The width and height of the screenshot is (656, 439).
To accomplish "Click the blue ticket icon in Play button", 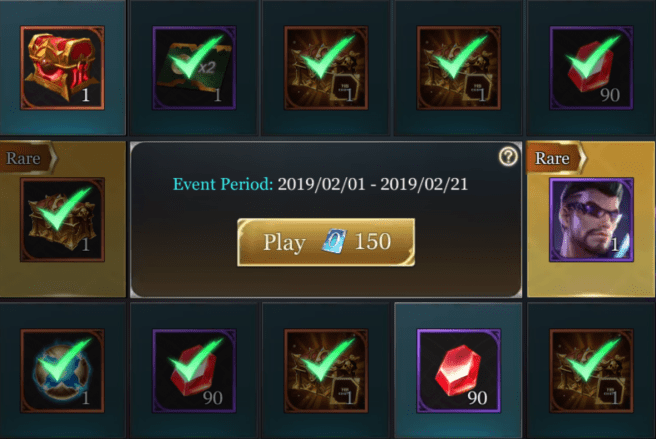I will [334, 241].
